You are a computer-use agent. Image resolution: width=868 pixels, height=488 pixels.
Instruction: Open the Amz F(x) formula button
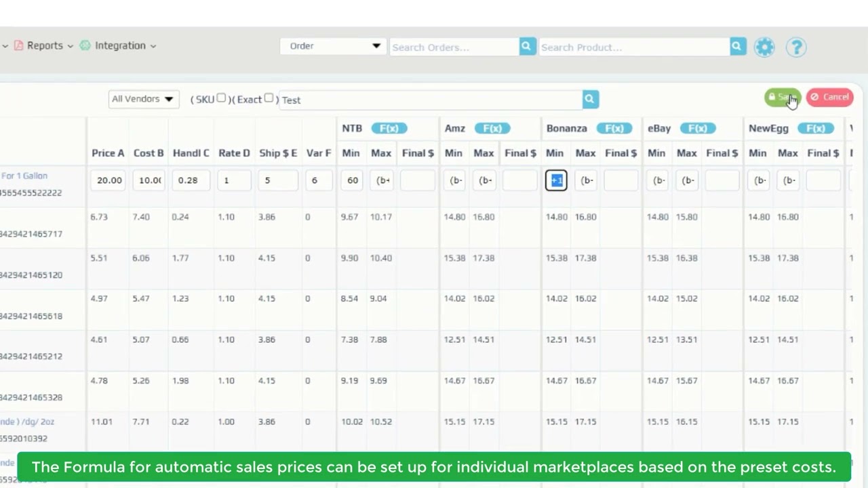[x=492, y=128]
